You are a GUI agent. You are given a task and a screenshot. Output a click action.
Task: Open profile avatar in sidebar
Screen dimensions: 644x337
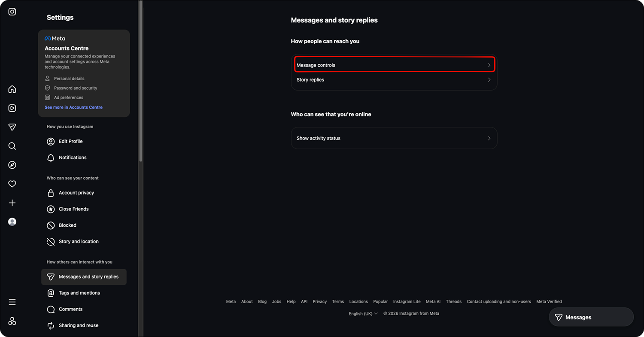(12, 222)
